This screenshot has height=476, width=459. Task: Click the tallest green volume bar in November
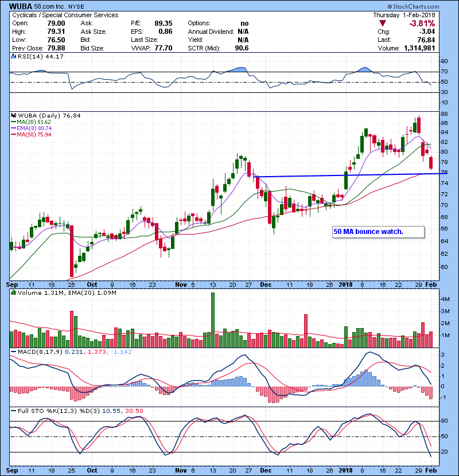pos(213,320)
